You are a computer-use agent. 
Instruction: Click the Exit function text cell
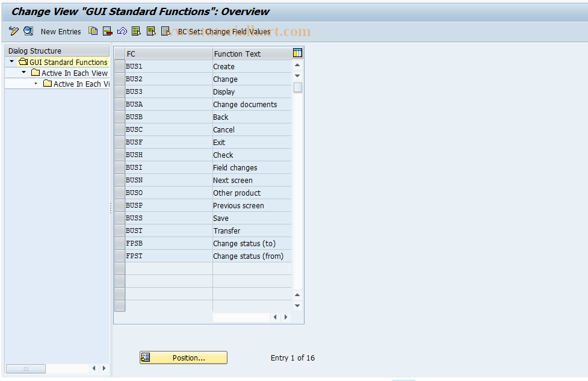coord(252,142)
